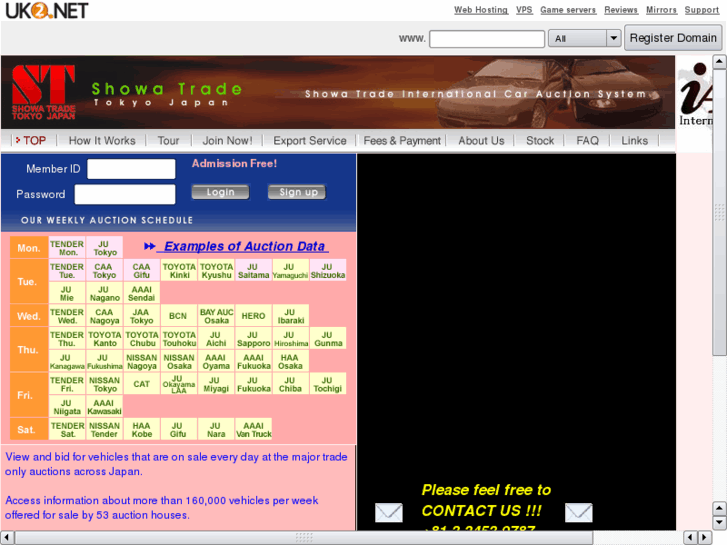Click the scroll up arrow of inner frame
This screenshot has width=727, height=545.
pyautogui.click(x=719, y=62)
